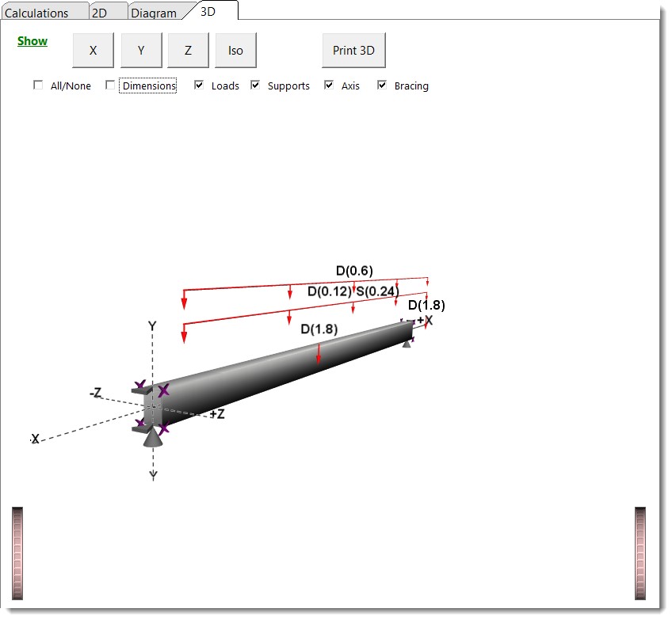Click the bottom-right vertical scrollbar
Image resolution: width=672 pixels, height=620 pixels.
click(639, 550)
